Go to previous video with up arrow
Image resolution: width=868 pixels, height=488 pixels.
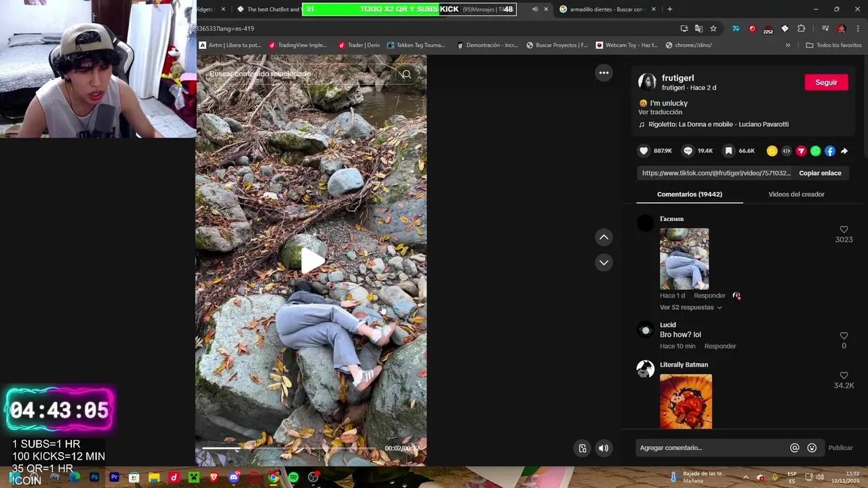point(604,237)
